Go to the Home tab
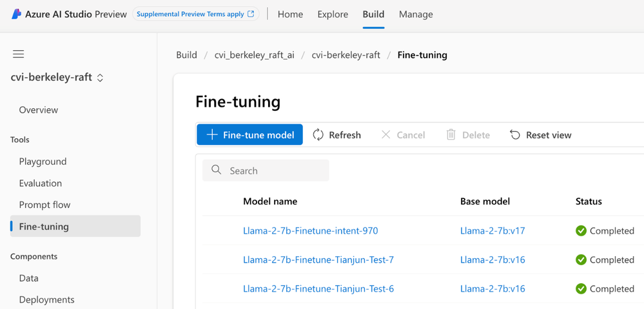The width and height of the screenshot is (644, 309). [x=290, y=14]
